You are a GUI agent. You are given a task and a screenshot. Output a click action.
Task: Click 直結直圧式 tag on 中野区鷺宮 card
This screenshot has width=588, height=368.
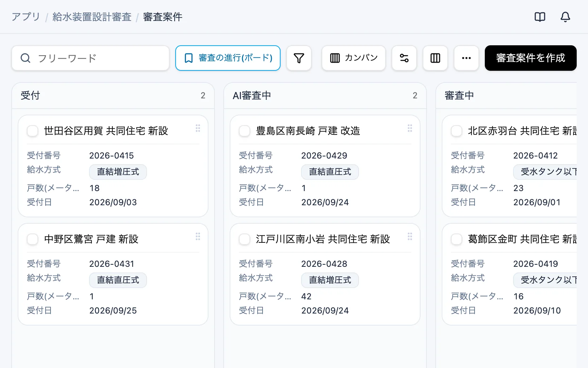118,280
